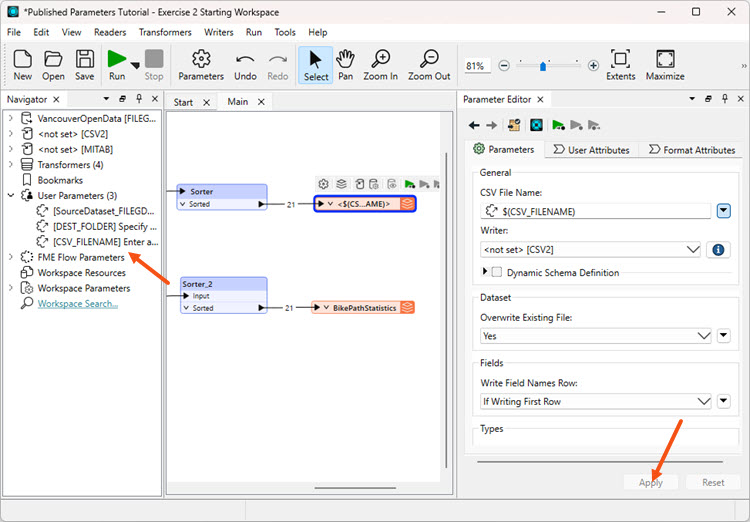The height and width of the screenshot is (522, 750).
Task: Run the workspace with the green Run icon
Action: (x=117, y=65)
